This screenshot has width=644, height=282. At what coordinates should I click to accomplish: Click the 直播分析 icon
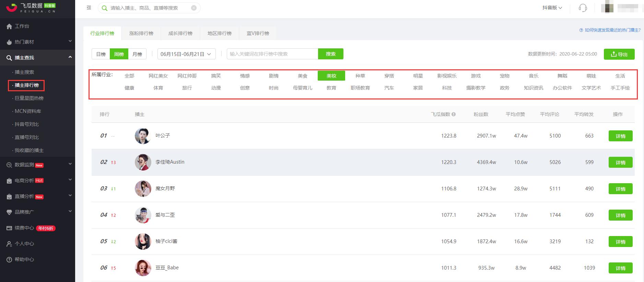coord(9,197)
